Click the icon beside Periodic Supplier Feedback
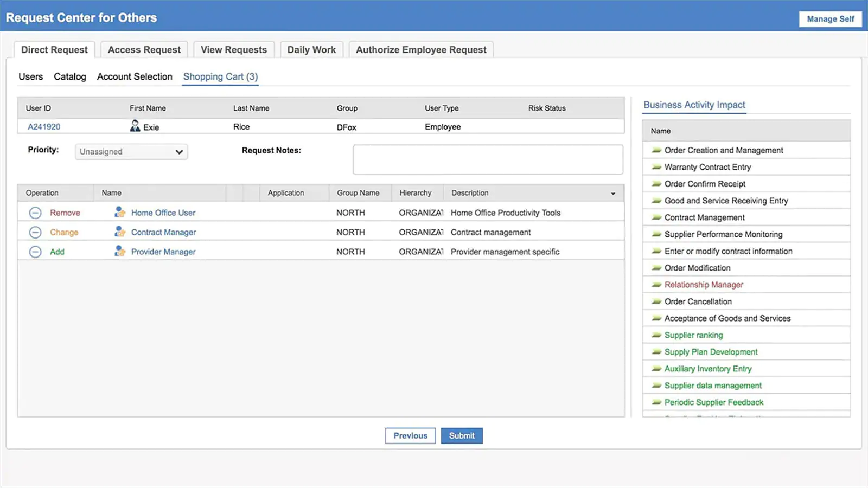 tap(656, 402)
